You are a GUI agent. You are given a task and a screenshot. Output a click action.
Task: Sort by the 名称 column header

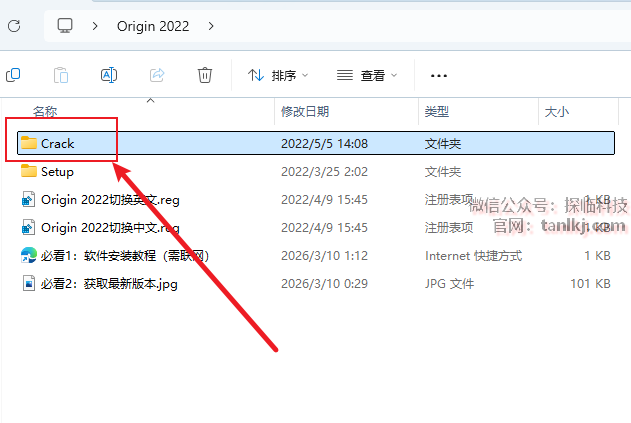[x=45, y=111]
